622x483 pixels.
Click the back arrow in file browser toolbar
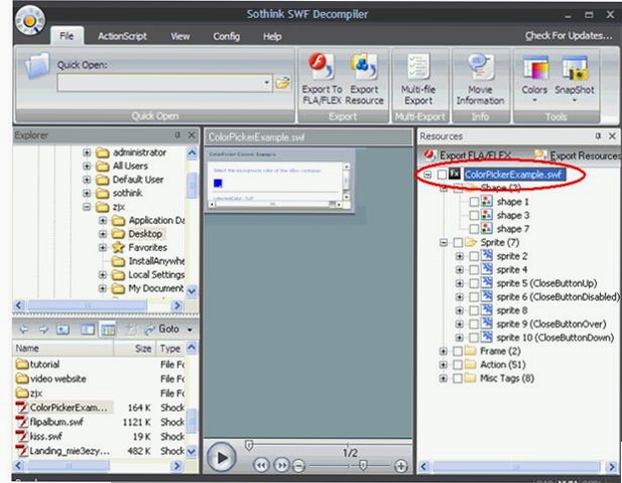[x=24, y=329]
